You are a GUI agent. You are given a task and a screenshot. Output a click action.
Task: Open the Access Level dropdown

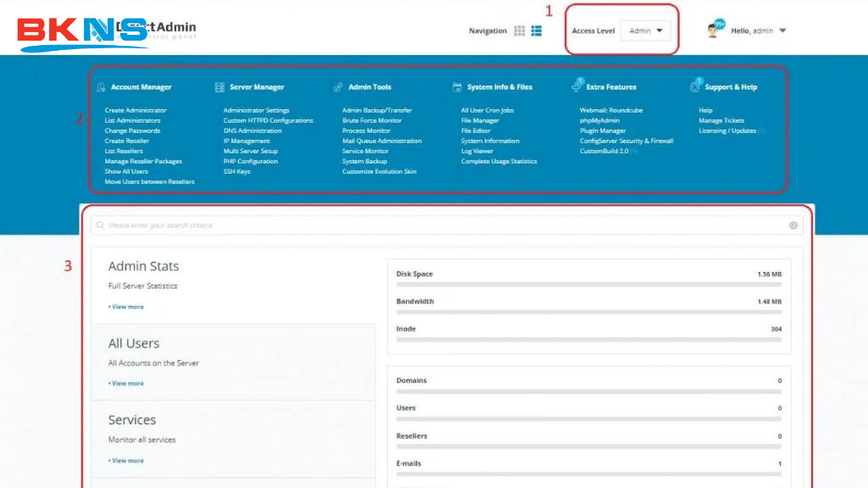pyautogui.click(x=646, y=30)
